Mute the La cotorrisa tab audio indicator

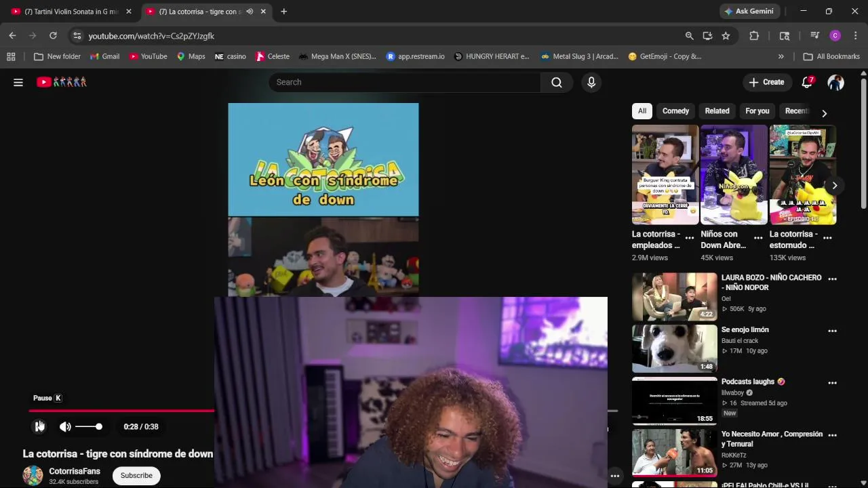(x=250, y=12)
